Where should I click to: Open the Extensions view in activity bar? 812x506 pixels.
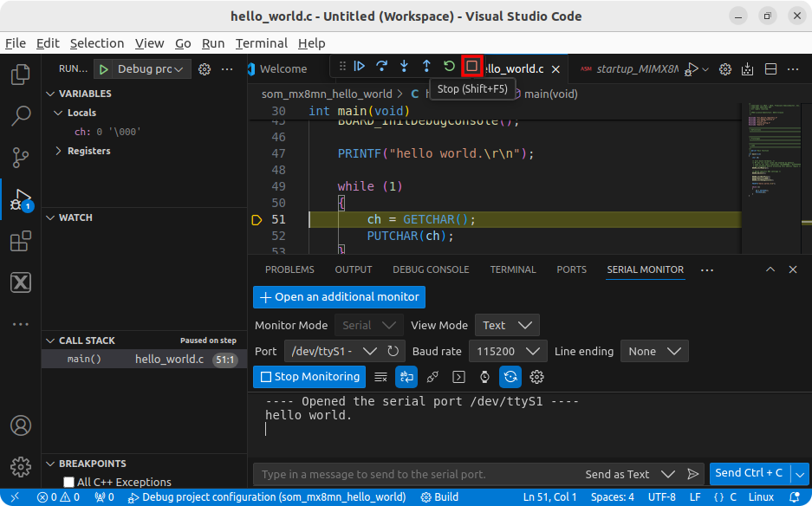[x=21, y=242]
